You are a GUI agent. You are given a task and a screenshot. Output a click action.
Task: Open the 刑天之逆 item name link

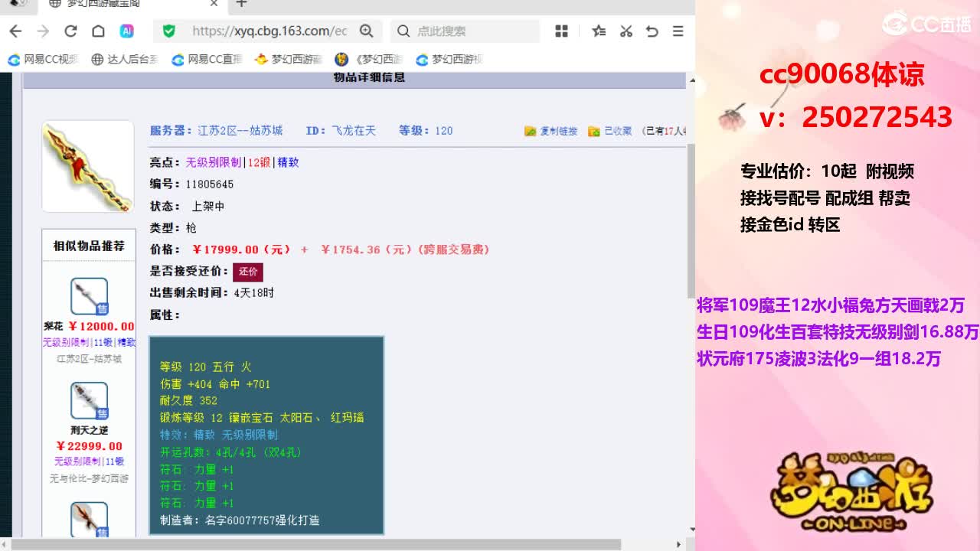click(89, 431)
